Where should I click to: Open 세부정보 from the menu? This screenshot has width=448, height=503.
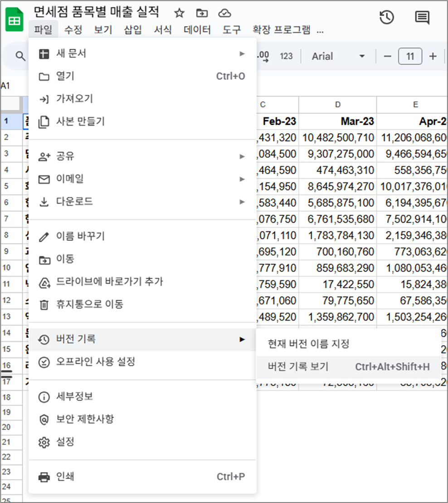142,397
